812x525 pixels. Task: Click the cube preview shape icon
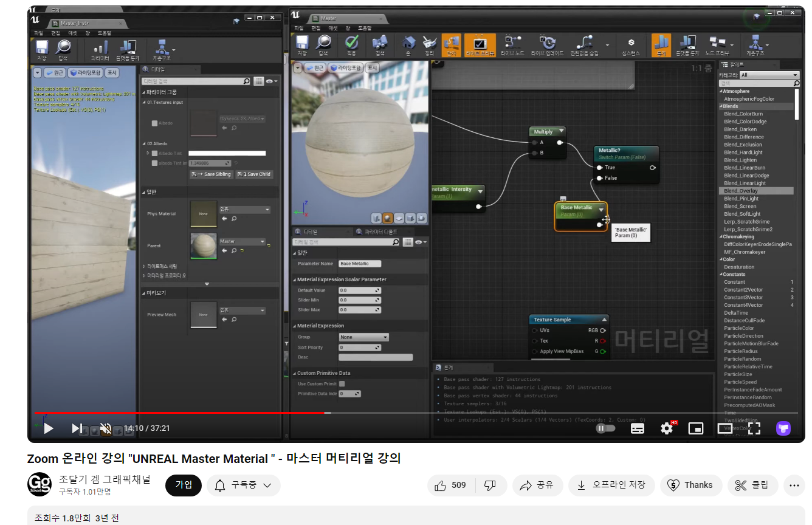(x=410, y=218)
